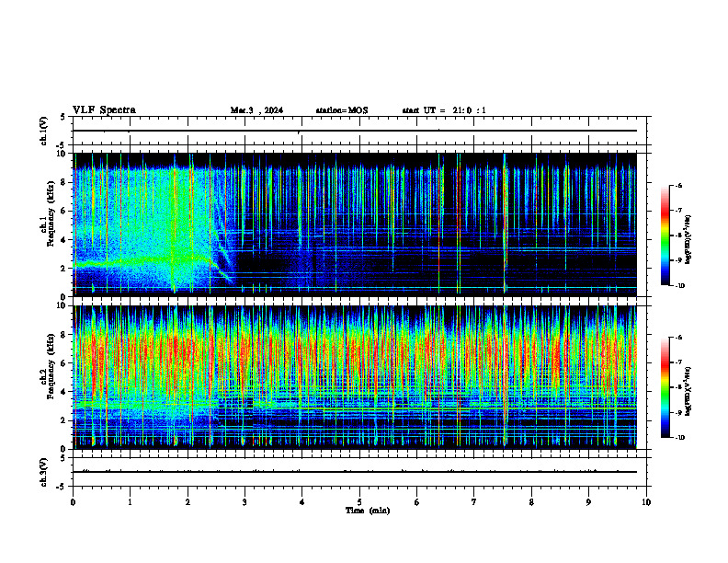Click the "5" tick on the time axis

click(x=359, y=502)
